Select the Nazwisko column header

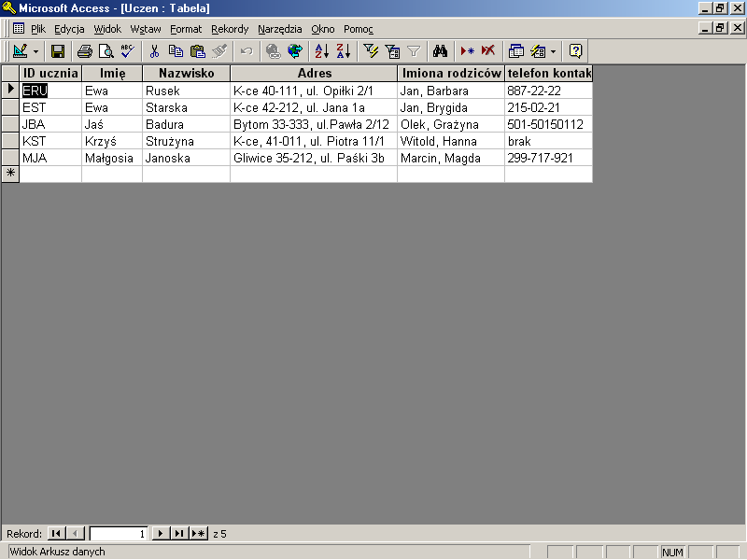pyautogui.click(x=186, y=73)
